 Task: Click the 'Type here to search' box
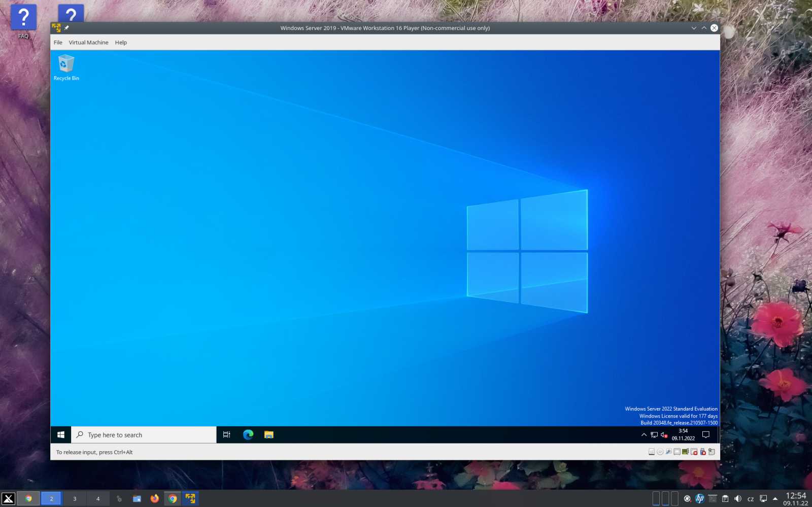pyautogui.click(x=144, y=435)
